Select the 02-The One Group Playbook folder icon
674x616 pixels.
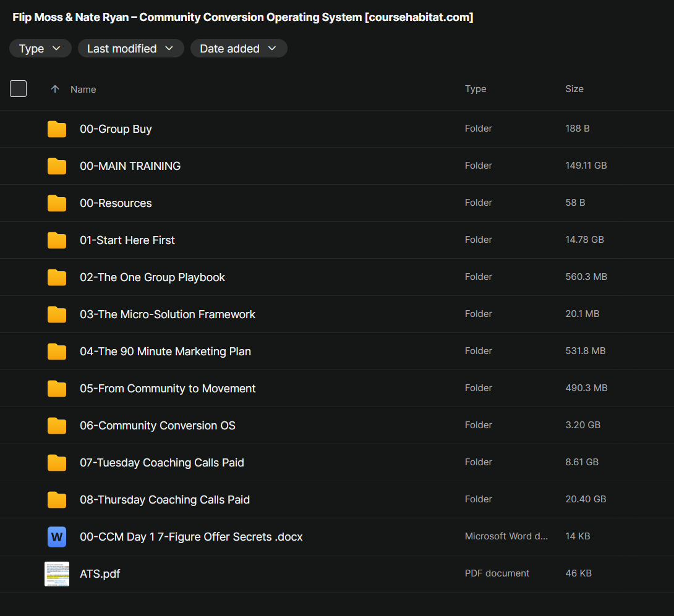click(57, 277)
